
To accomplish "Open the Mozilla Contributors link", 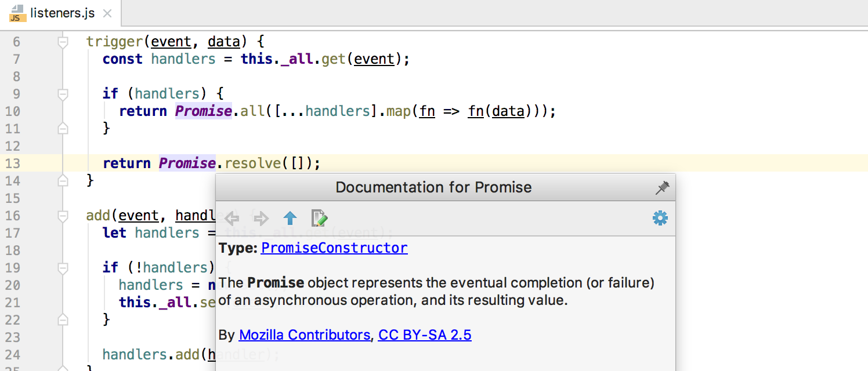I will tap(304, 334).
